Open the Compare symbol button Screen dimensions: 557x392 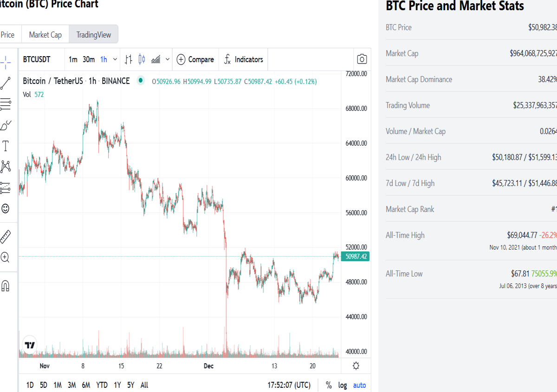click(195, 59)
